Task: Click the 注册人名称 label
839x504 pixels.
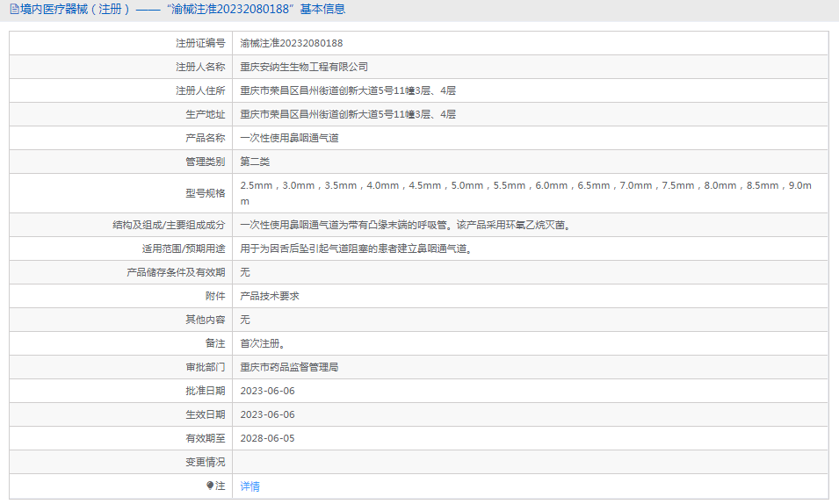Action: 200,67
